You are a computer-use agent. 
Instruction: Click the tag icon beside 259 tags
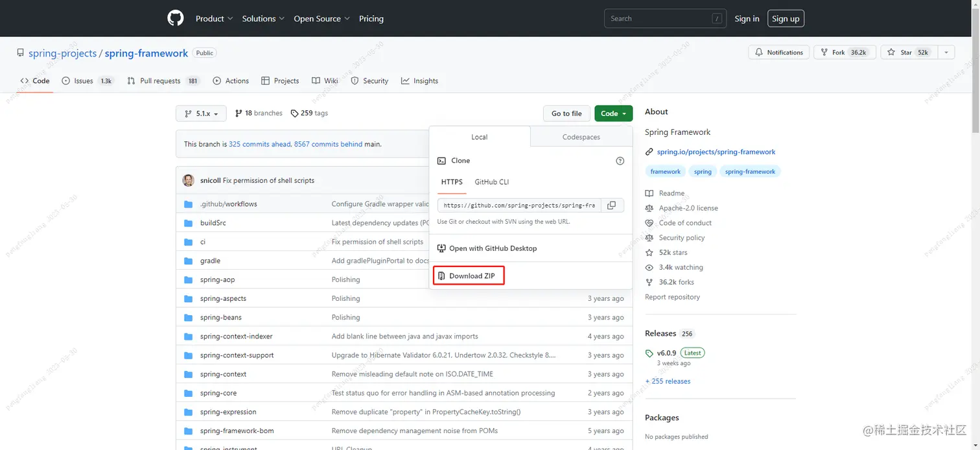point(294,113)
